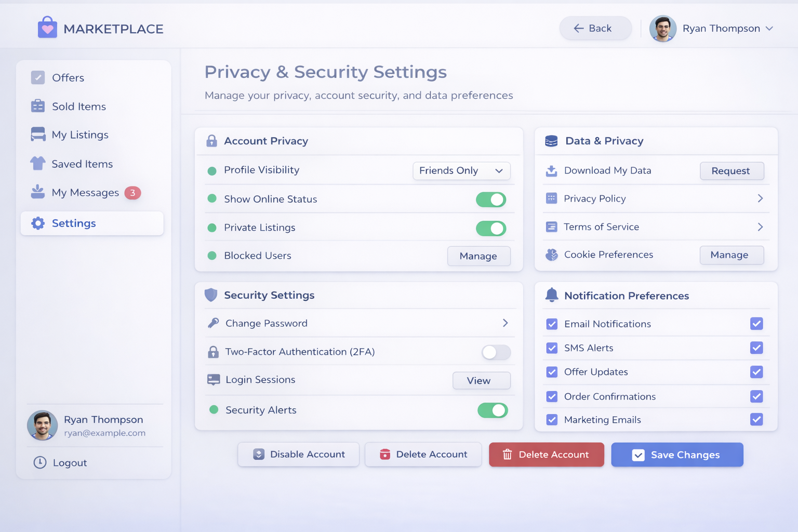This screenshot has width=798, height=532.
Task: Click the Marketplace shopping bag logo
Action: pyautogui.click(x=47, y=28)
